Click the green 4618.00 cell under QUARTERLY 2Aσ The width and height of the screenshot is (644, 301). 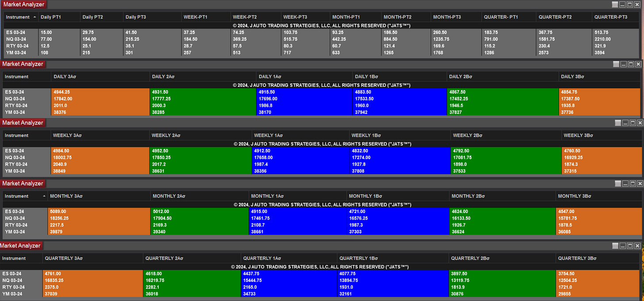point(192,274)
